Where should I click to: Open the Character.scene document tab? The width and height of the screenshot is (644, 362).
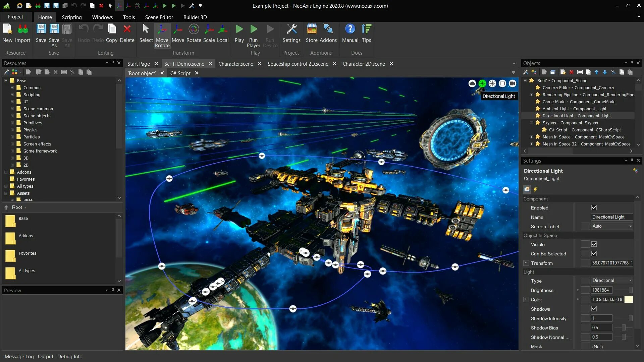235,64
